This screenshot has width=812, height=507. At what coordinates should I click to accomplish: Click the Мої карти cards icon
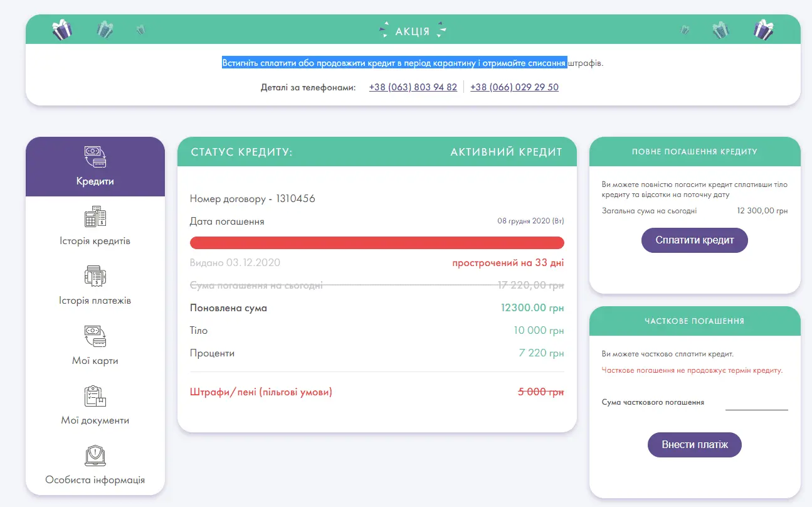click(95, 336)
